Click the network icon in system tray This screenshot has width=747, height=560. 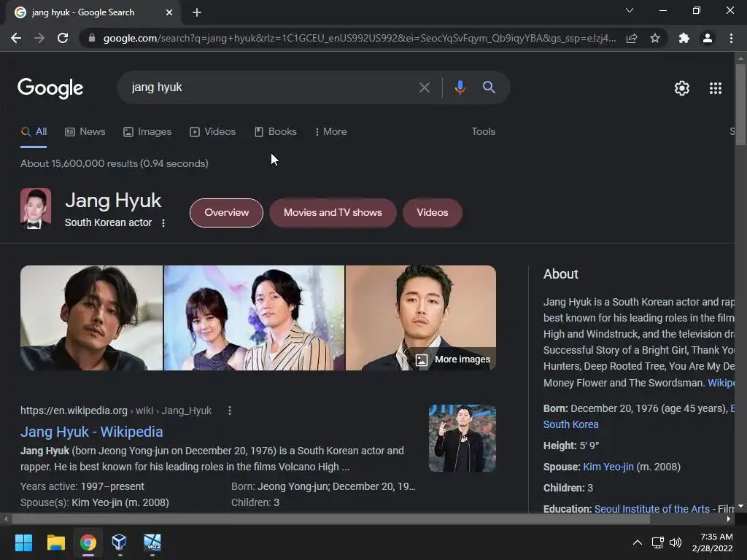pyautogui.click(x=657, y=542)
